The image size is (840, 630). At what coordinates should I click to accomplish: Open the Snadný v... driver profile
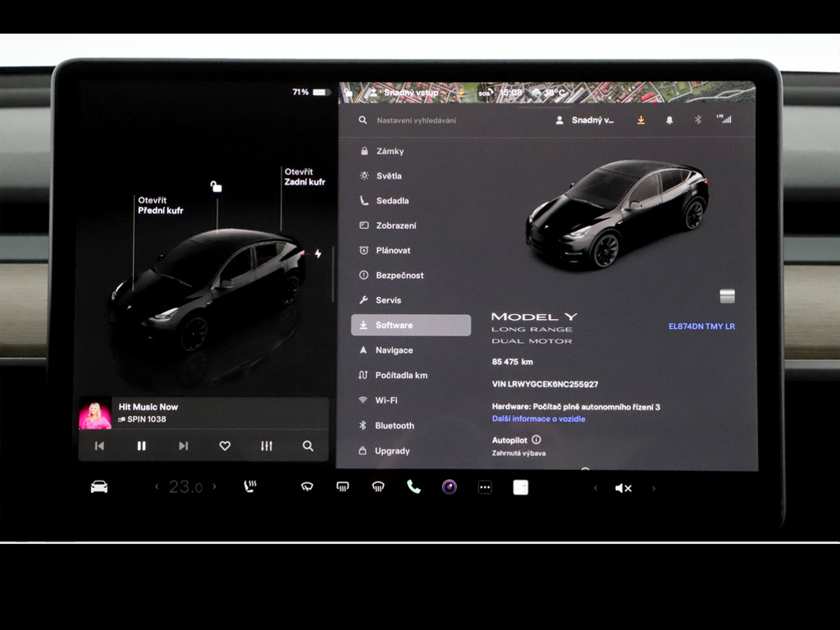pos(584,120)
